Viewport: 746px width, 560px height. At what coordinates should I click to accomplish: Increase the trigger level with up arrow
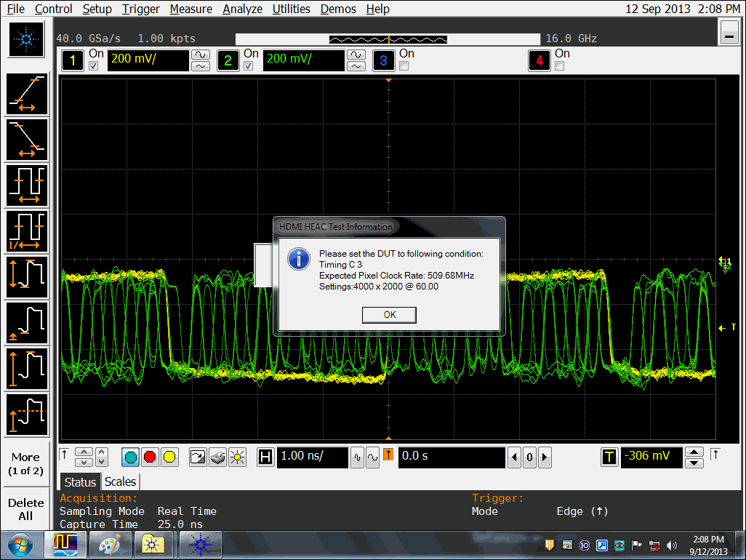[694, 452]
